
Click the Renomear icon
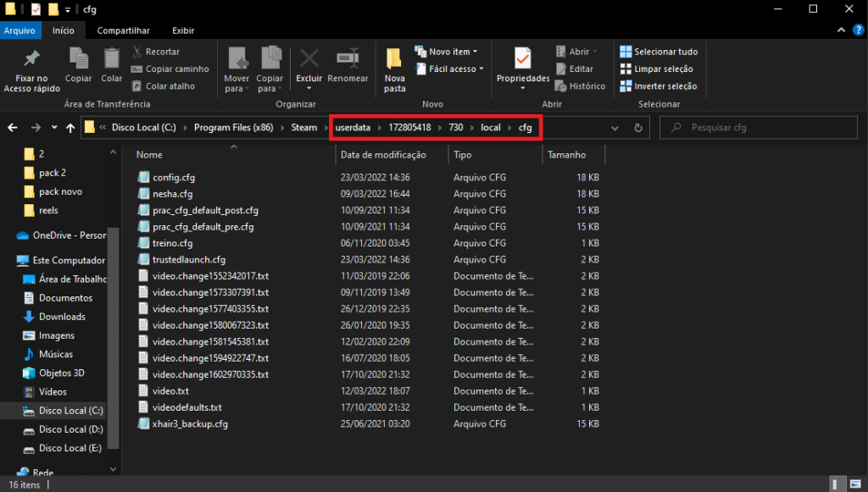[x=348, y=59]
